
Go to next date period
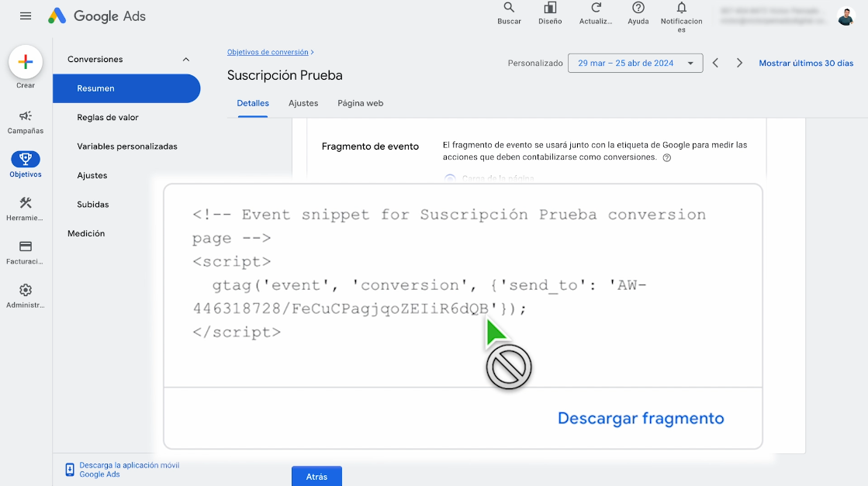tap(739, 63)
